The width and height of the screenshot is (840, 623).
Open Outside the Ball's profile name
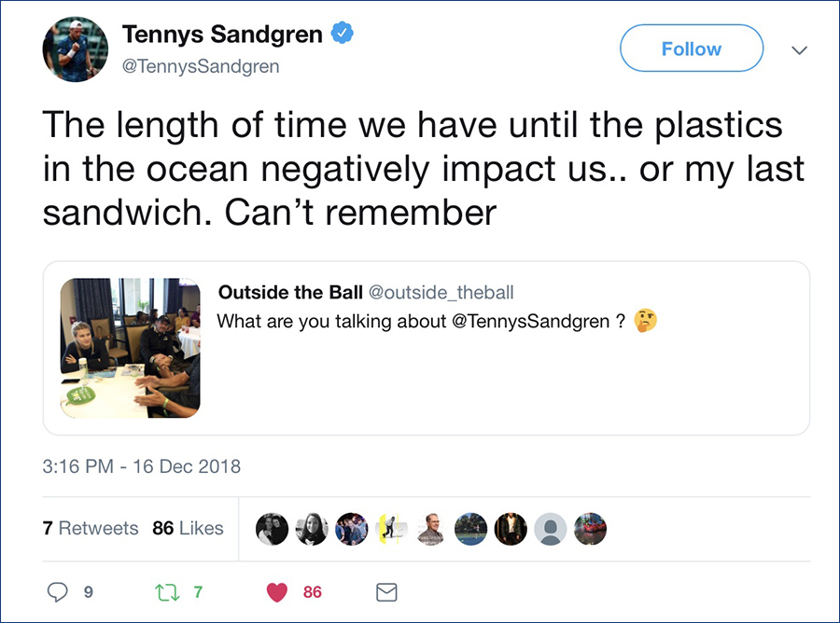tap(290, 292)
